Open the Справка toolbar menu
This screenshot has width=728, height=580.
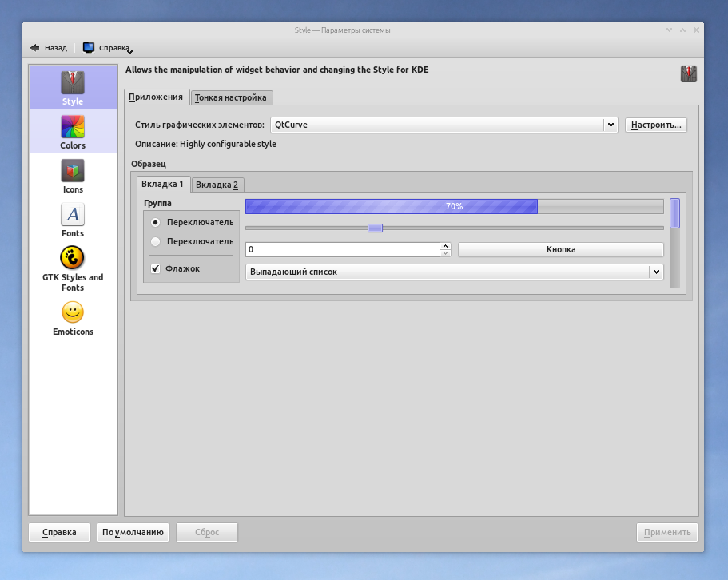click(x=108, y=48)
